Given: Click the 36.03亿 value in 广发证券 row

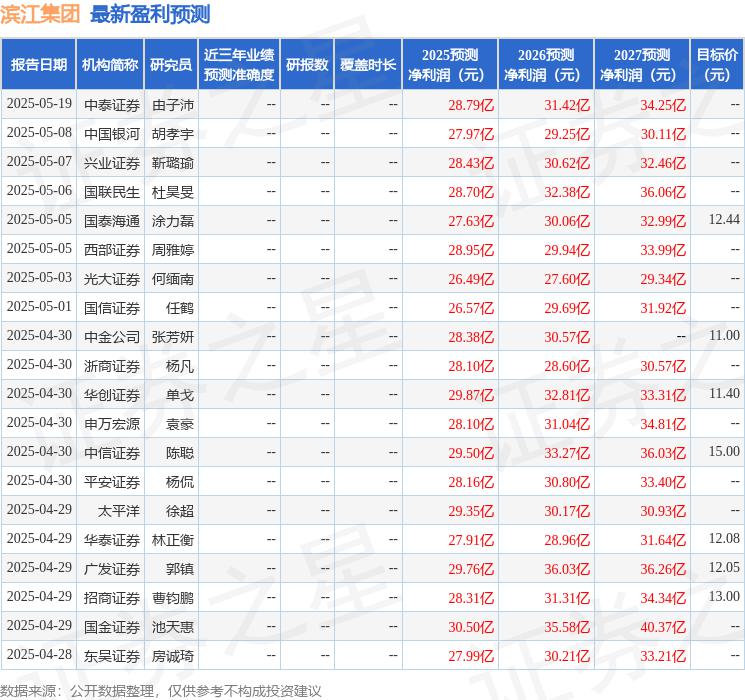Looking at the screenshot, I should pos(567,569).
